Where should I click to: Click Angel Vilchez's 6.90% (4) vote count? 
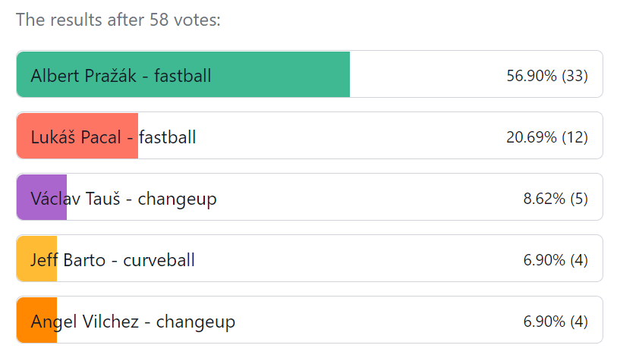555,321
